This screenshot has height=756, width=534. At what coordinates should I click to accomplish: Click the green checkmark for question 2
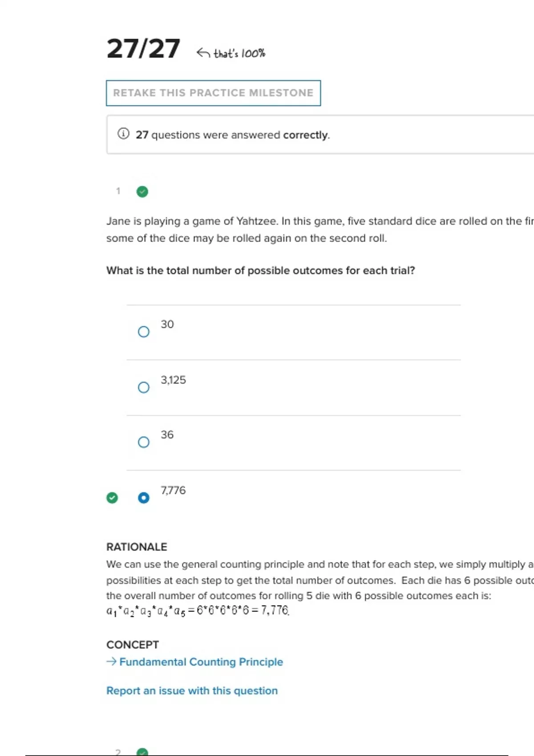tap(142, 752)
